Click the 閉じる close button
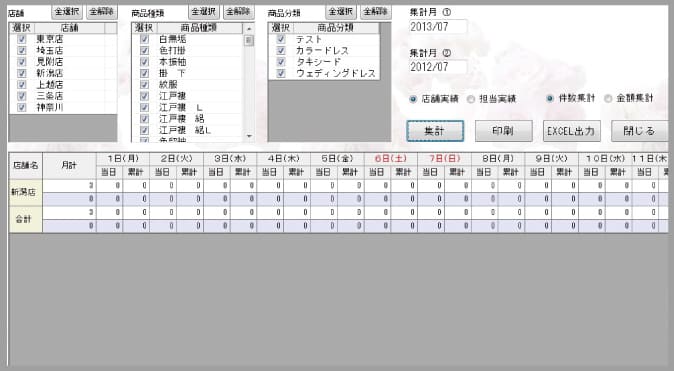674x371 pixels. pos(640,131)
